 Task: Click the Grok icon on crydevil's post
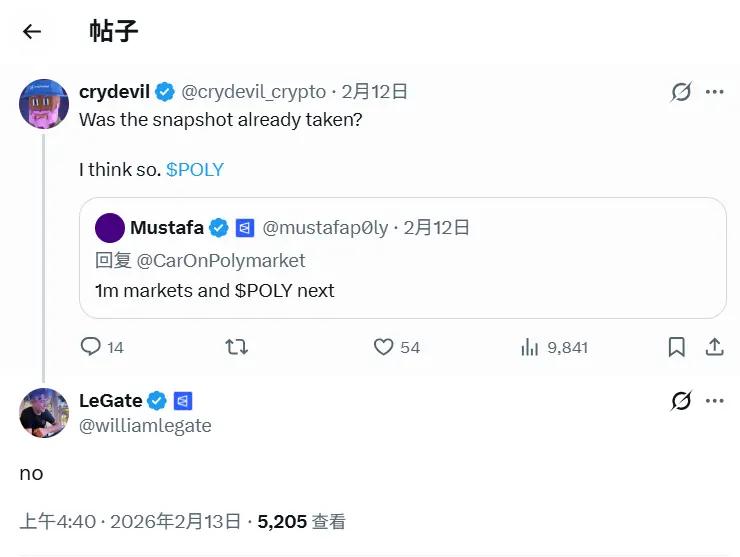[x=681, y=92]
